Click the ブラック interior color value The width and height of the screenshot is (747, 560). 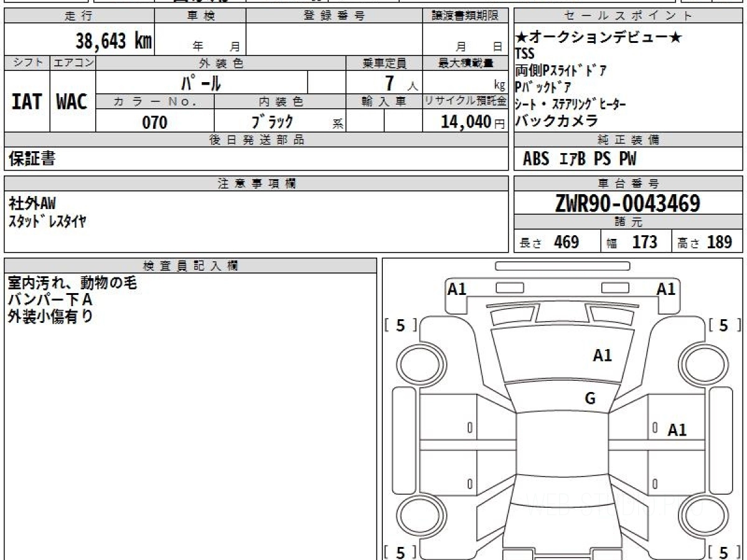point(272,122)
